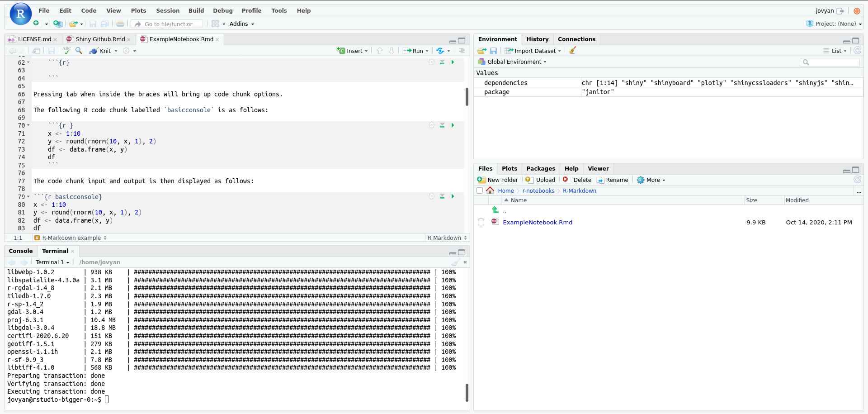Open the Tools menu
This screenshot has height=414, width=868.
pyautogui.click(x=279, y=10)
